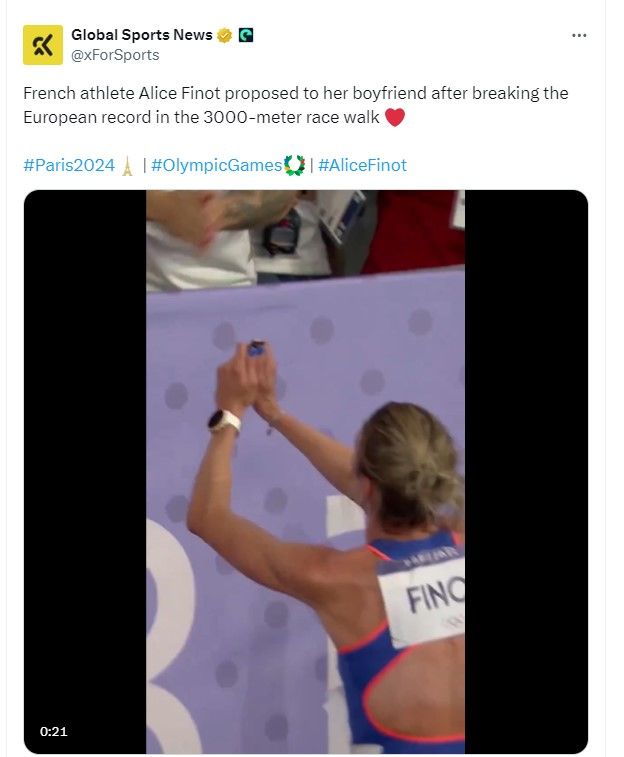Click the tweet text about Alice Finot

click(295, 105)
